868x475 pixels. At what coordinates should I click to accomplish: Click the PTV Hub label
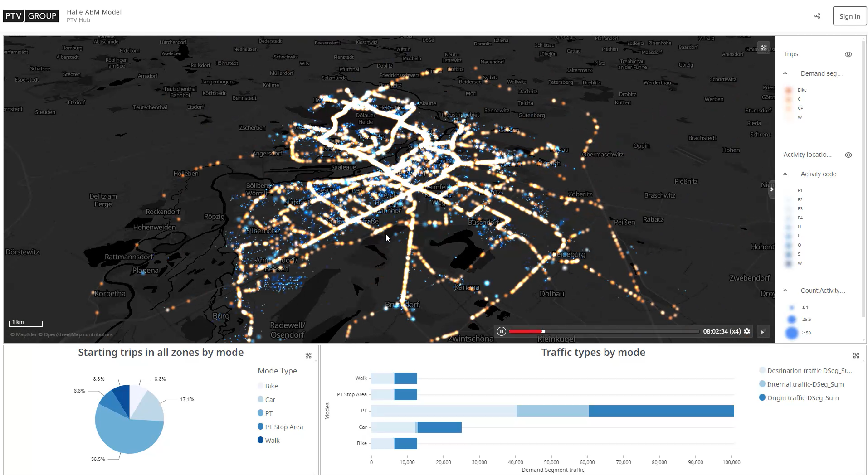[78, 20]
